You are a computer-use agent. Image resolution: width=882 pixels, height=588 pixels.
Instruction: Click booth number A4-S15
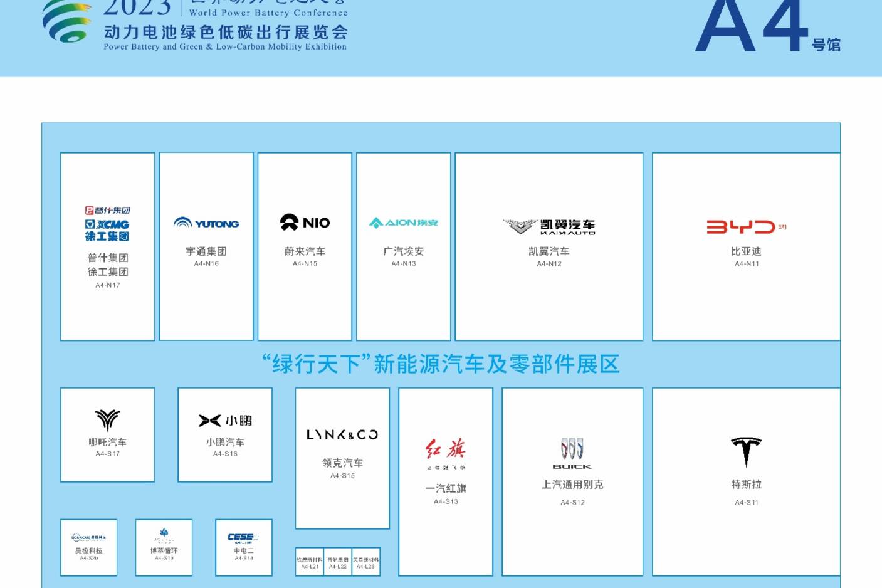(x=342, y=476)
